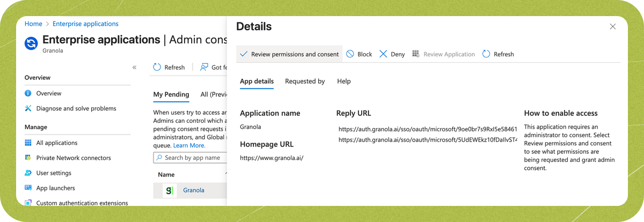
Task: Click the Granola app logo in list
Action: click(x=169, y=190)
